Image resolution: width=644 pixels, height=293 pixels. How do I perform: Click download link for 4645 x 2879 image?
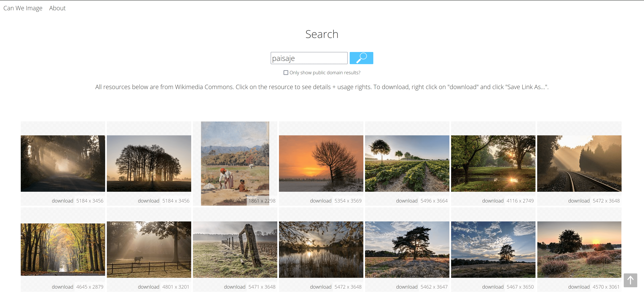click(x=62, y=287)
